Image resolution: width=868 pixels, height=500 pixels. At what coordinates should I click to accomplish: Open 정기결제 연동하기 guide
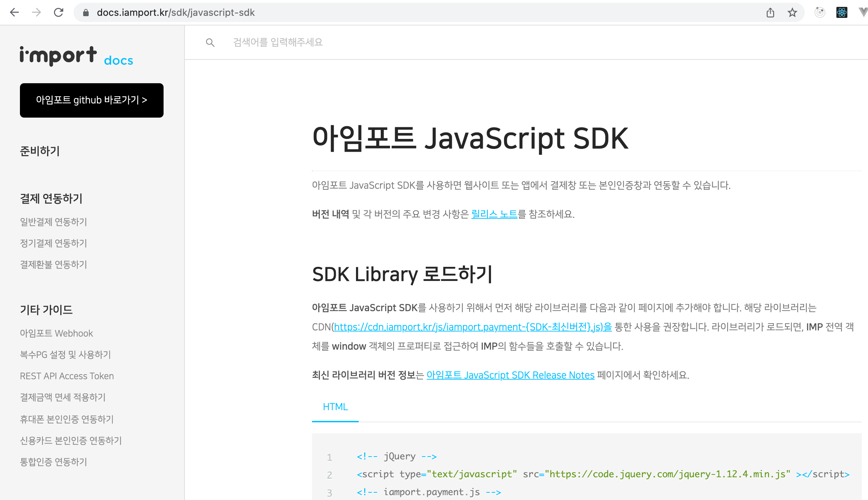(x=54, y=243)
